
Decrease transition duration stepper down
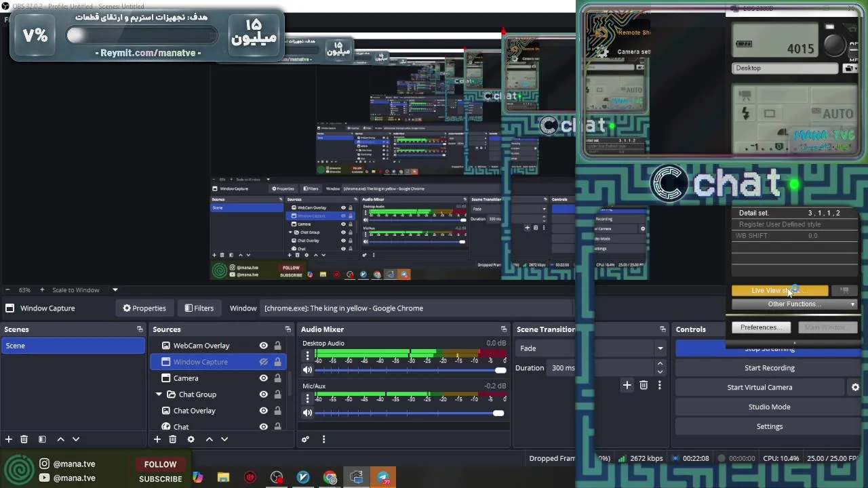660,371
